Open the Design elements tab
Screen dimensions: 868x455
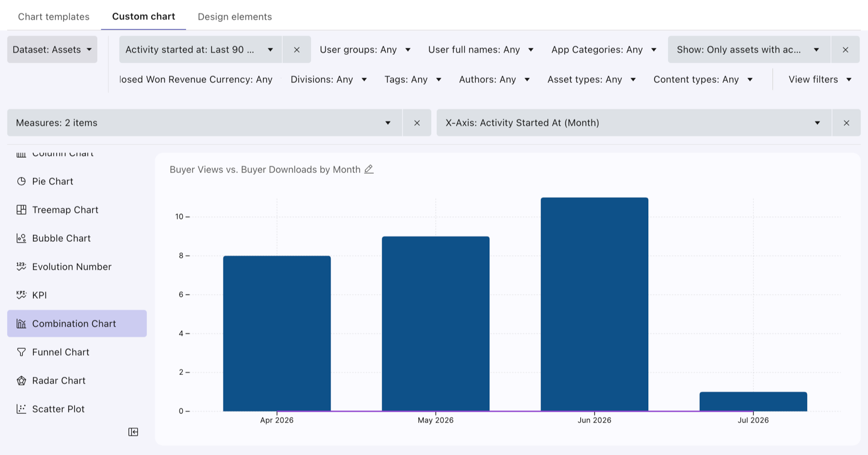point(235,17)
